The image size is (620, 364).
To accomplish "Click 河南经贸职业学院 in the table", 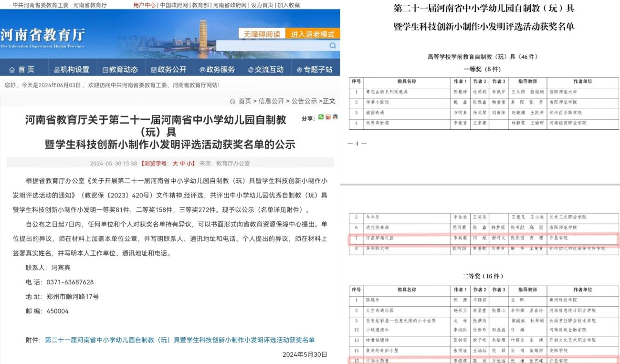I will [568, 123].
